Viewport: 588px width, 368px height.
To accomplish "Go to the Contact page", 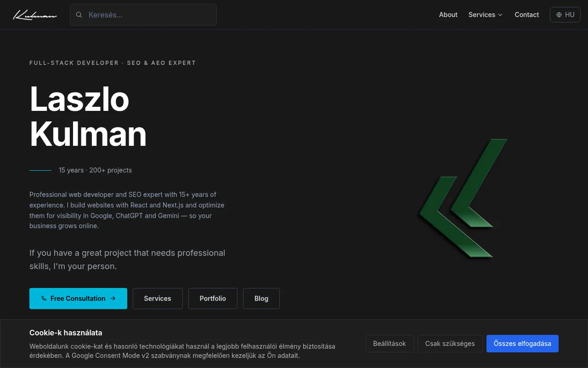I will click(x=526, y=15).
